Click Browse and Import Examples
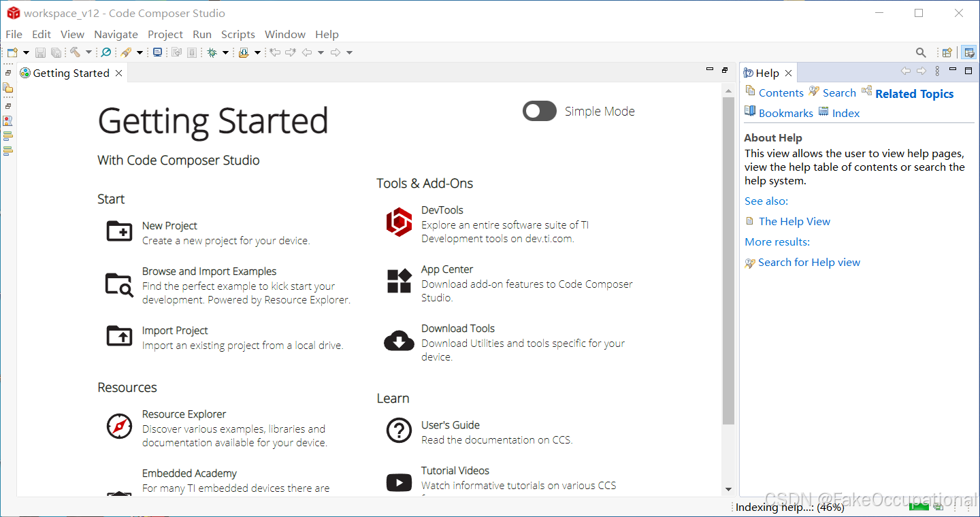 click(209, 271)
